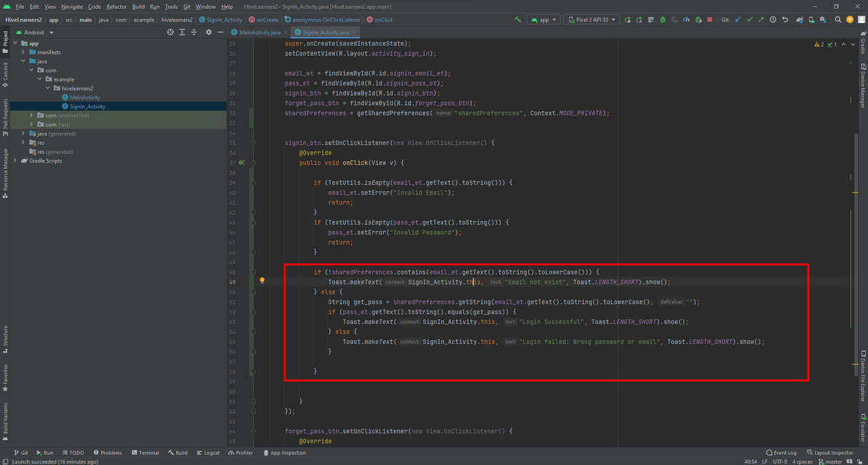This screenshot has height=465, width=868.
Task: Open the app run configuration dropdown
Action: [544, 20]
